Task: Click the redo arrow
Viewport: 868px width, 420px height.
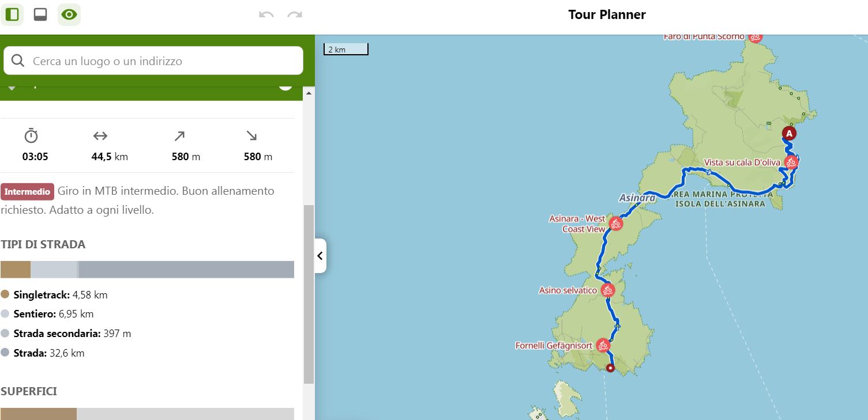Action: click(295, 14)
